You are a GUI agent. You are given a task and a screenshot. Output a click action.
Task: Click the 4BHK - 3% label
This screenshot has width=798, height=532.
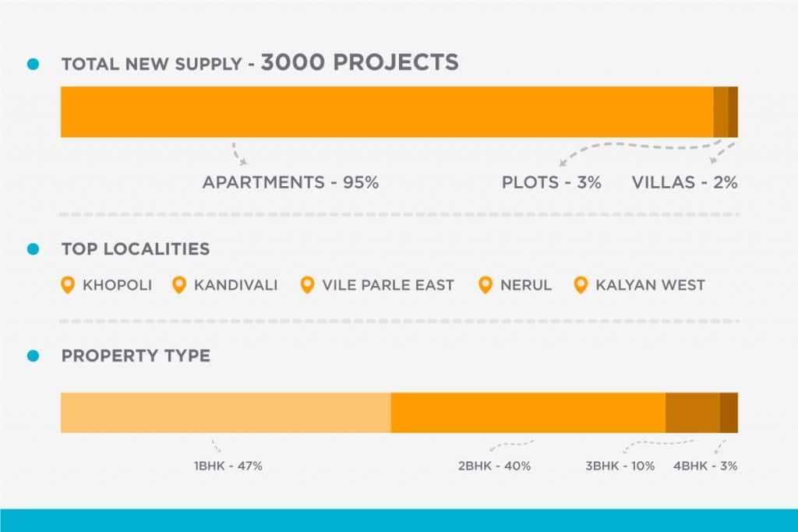705,466
